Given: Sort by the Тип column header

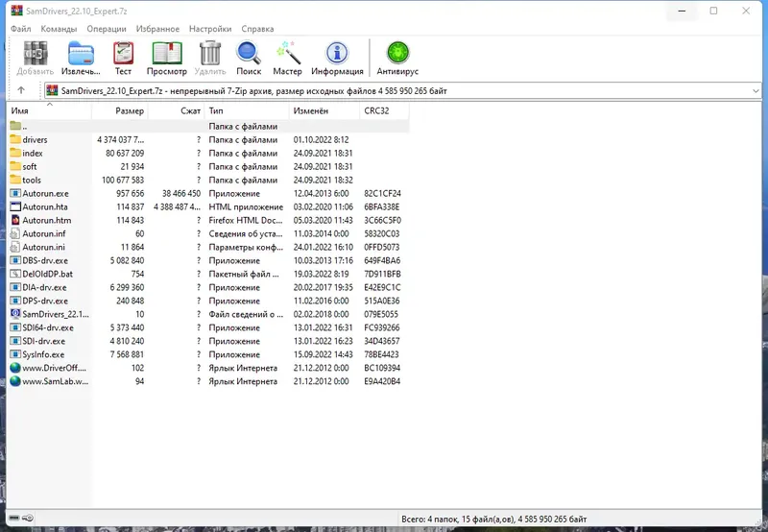Looking at the screenshot, I should [x=247, y=110].
